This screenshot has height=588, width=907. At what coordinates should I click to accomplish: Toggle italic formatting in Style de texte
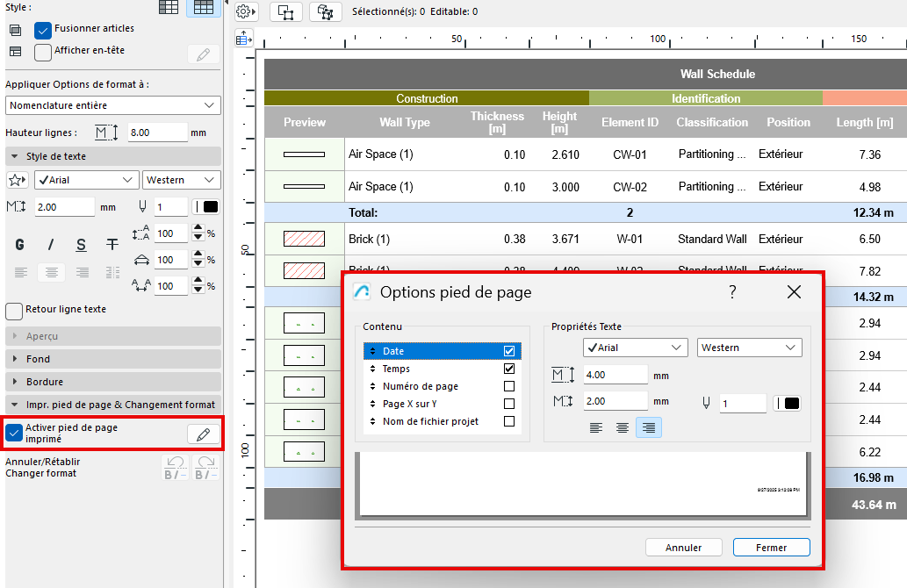[x=50, y=245]
